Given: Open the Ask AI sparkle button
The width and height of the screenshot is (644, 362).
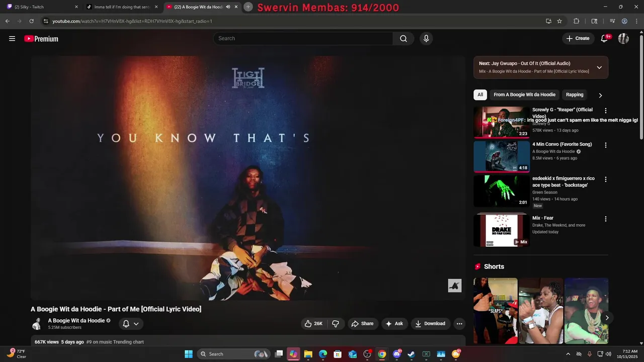Looking at the screenshot, I should pyautogui.click(x=394, y=324).
